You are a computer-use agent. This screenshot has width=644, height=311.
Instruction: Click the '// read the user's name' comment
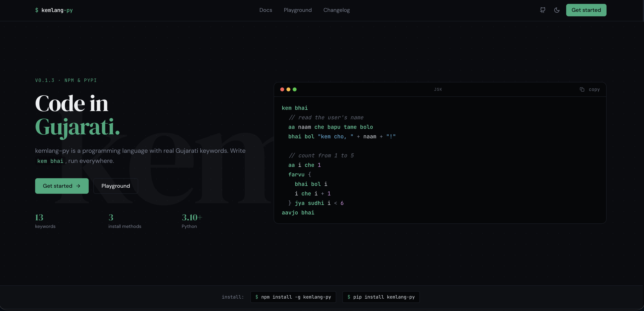pos(326,117)
